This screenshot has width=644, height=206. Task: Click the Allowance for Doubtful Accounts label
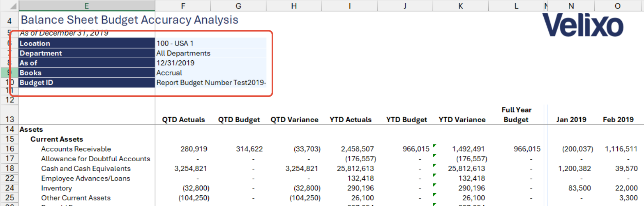[x=96, y=158]
